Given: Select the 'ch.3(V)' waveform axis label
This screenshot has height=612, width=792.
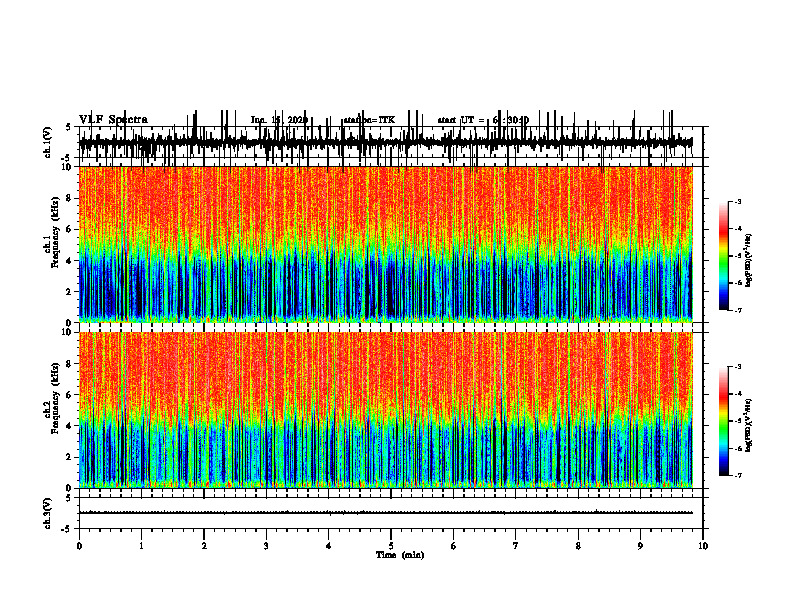Looking at the screenshot, I should tap(48, 513).
